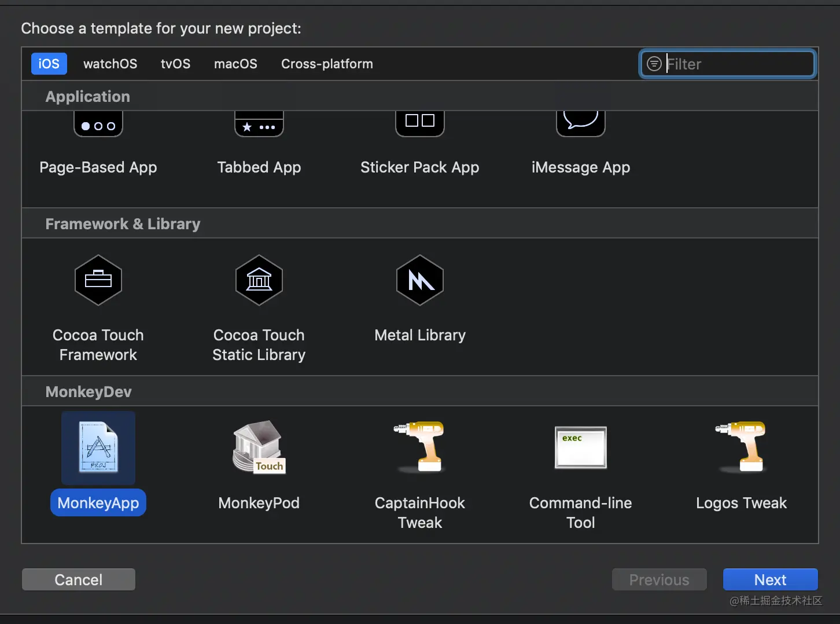Switch to the watchOS platform tab
This screenshot has height=624, width=840.
[110, 64]
